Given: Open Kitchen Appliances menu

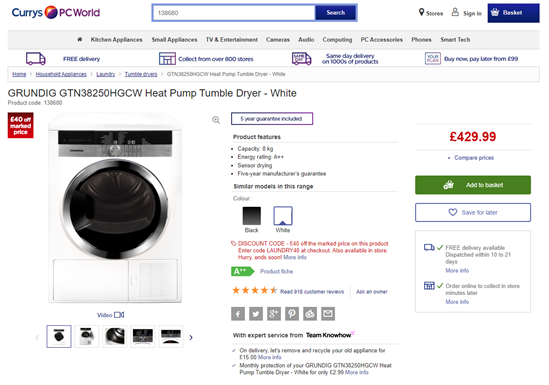Looking at the screenshot, I should [117, 40].
